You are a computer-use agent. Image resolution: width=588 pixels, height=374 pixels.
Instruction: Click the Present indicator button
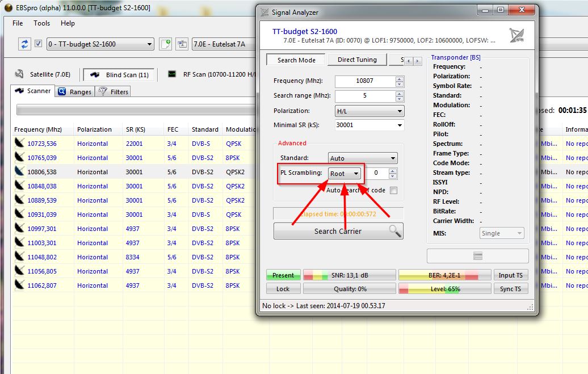tap(283, 275)
